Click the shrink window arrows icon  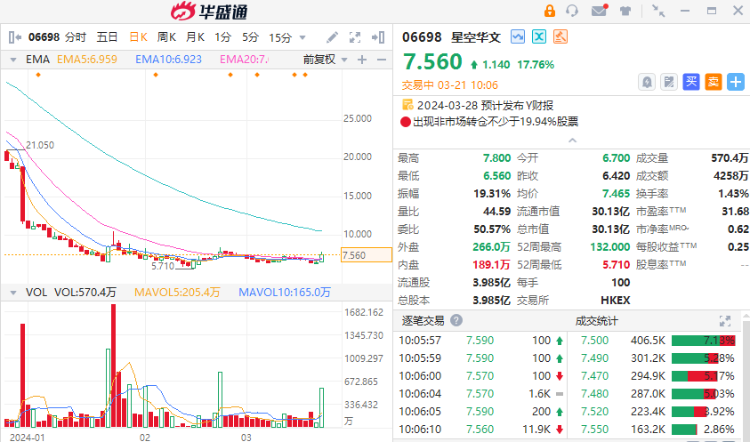tap(659, 11)
